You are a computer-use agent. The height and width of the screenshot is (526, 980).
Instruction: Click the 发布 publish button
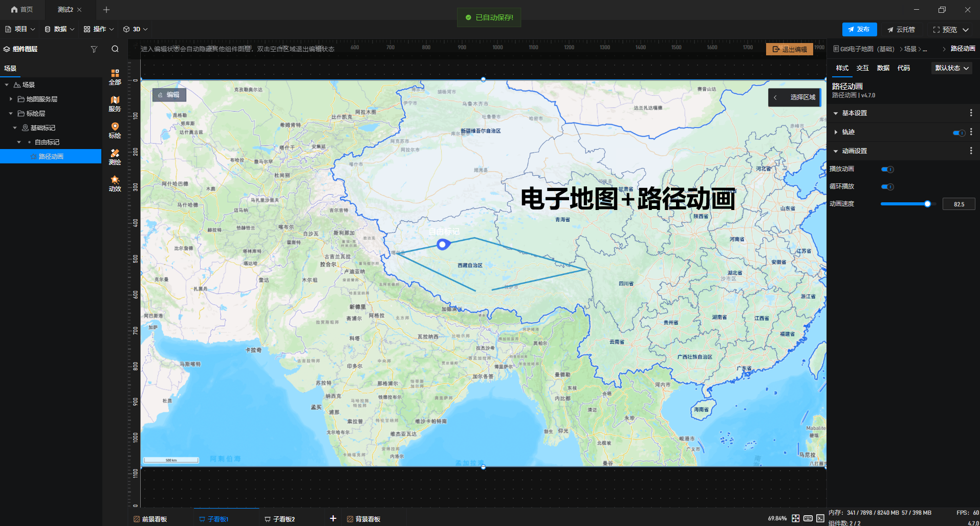859,29
